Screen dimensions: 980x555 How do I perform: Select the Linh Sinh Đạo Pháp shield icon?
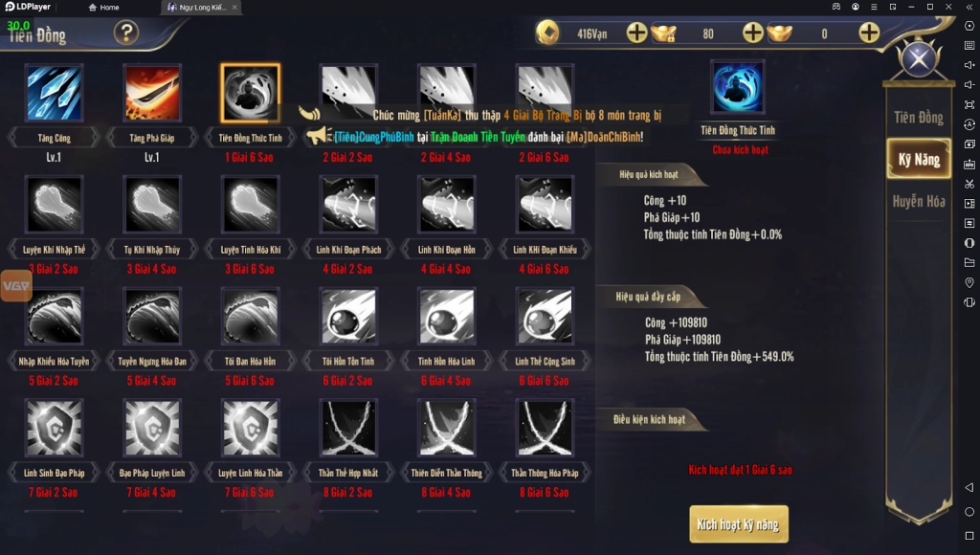(x=54, y=428)
